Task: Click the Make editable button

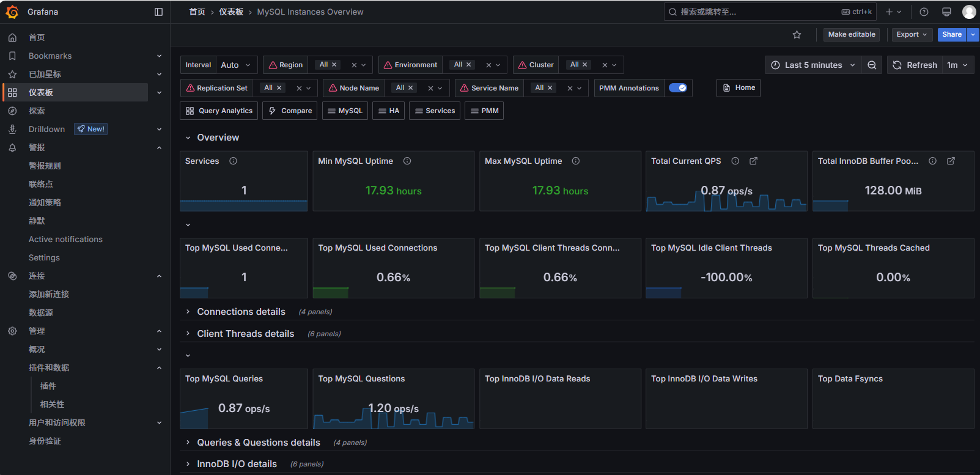Action: (x=852, y=35)
